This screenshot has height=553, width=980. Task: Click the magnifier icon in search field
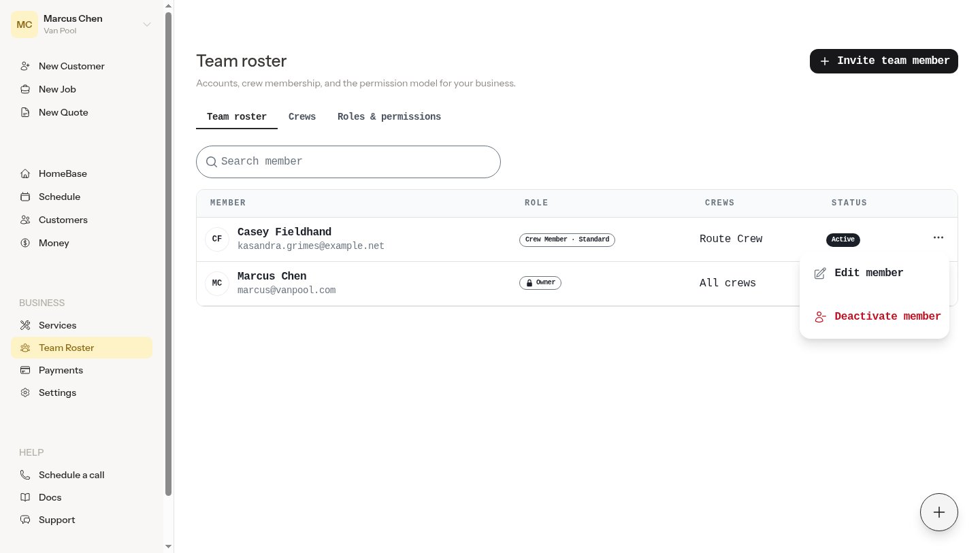pyautogui.click(x=212, y=162)
